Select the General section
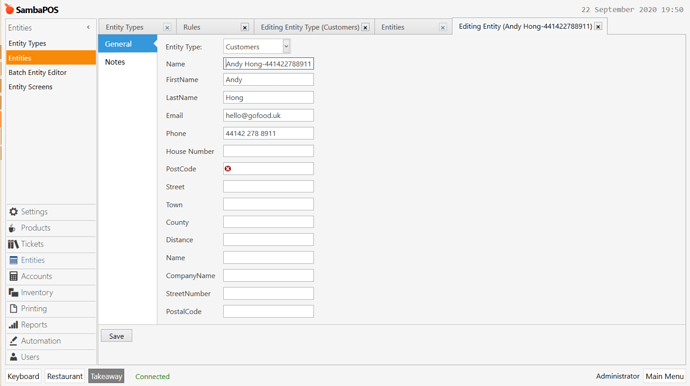Image resolution: width=690 pixels, height=386 pixels. point(127,44)
